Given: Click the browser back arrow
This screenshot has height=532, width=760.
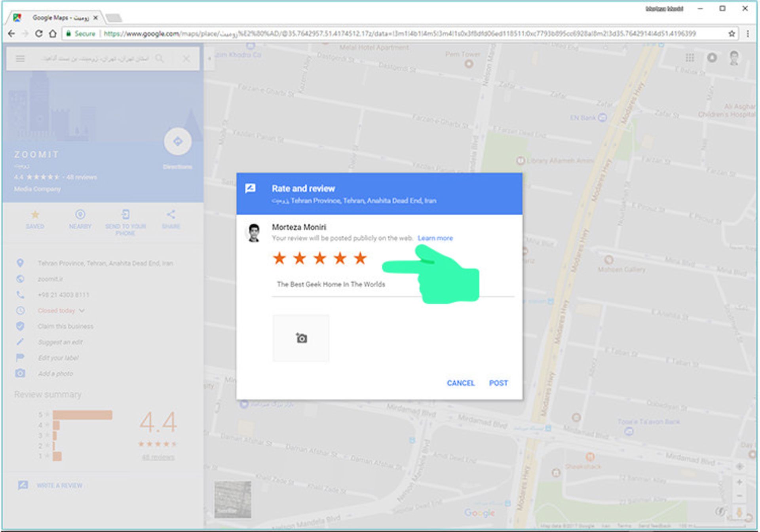Looking at the screenshot, I should pos(11,34).
